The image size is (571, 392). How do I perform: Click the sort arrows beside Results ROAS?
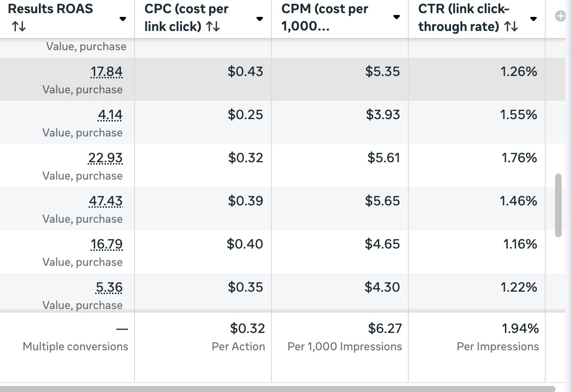click(18, 27)
